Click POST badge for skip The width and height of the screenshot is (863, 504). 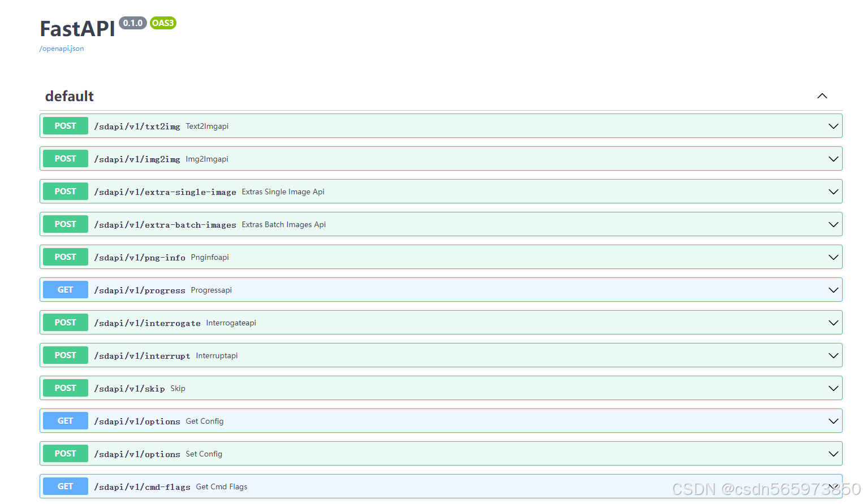pos(66,388)
